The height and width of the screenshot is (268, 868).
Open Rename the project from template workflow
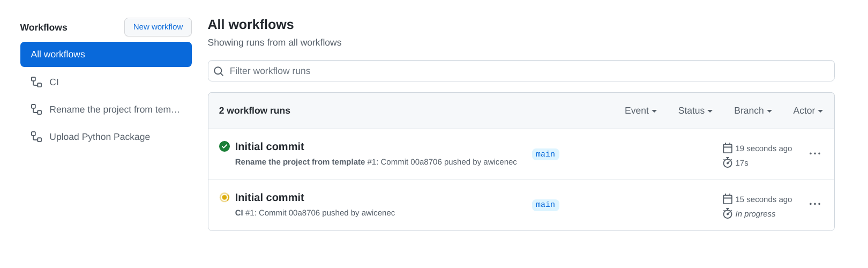pyautogui.click(x=106, y=109)
